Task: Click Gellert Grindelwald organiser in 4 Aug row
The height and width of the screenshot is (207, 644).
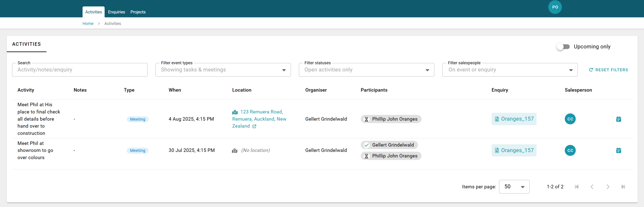Action: coord(326,119)
